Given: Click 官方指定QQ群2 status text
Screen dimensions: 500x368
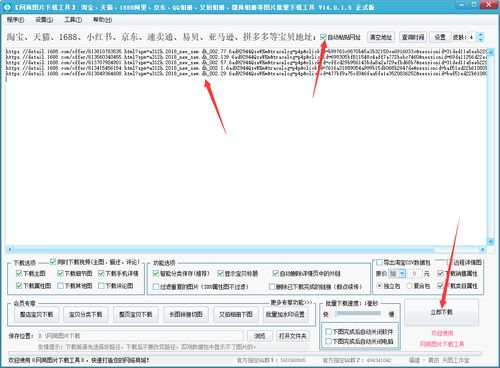Looking at the screenshot, I should 357,360.
